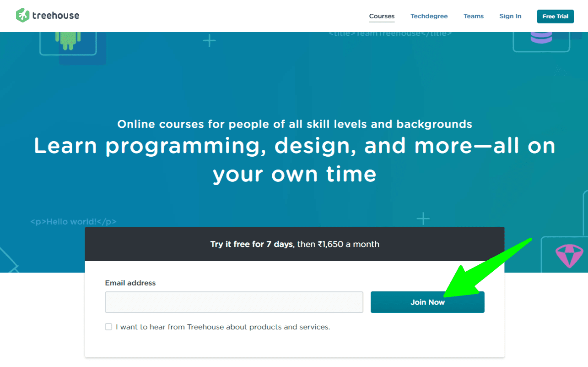The height and width of the screenshot is (367, 588).
Task: Open the Courses nav item
Action: [382, 16]
